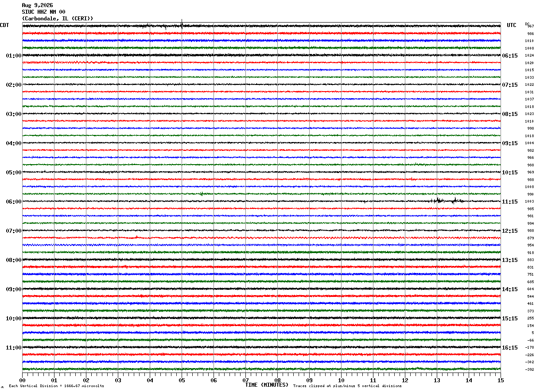Select the 11:00 CDT time label

[x=14, y=348]
